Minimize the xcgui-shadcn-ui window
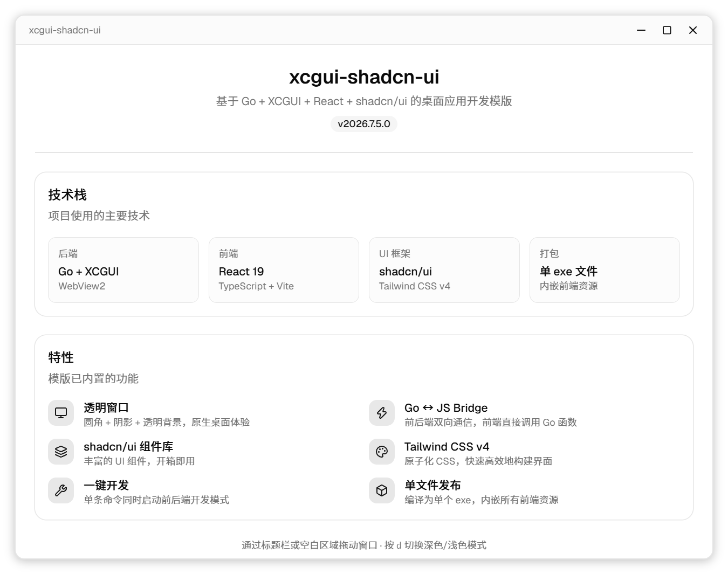Image resolution: width=728 pixels, height=574 pixels. click(x=641, y=30)
